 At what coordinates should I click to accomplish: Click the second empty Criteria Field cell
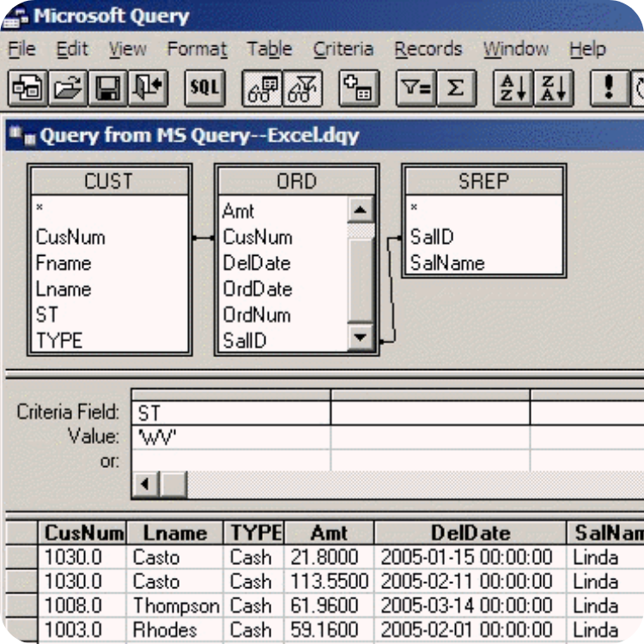pos(430,413)
